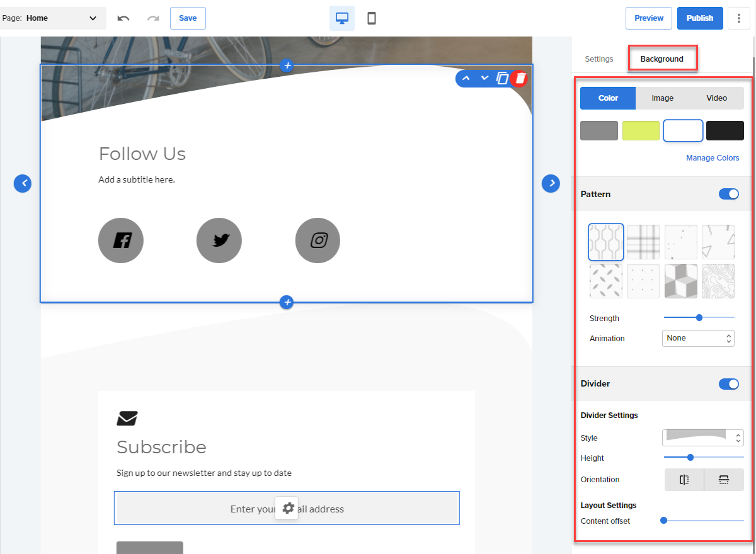Screen dimensions: 756x554
Task: Pick the white color swatch
Action: coord(683,130)
